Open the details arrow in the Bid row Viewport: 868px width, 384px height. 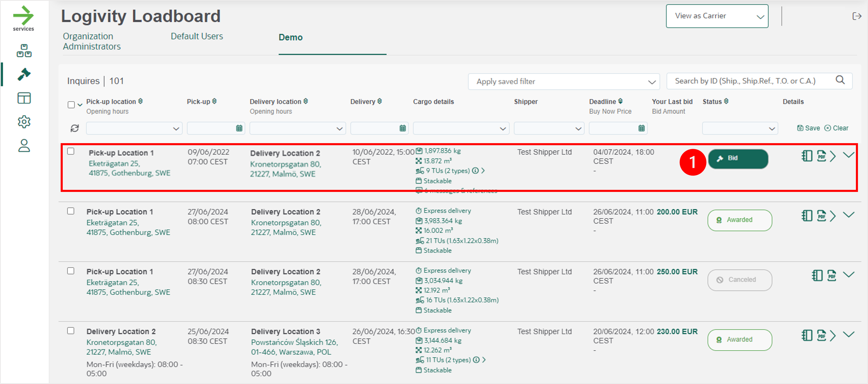[x=833, y=156]
